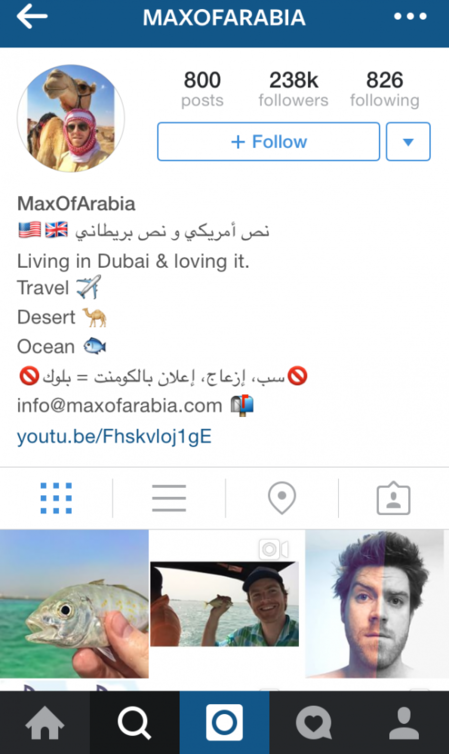Viewport: 449px width, 754px height.
Task: Open the activity heart bubble tab
Action: [x=314, y=723]
